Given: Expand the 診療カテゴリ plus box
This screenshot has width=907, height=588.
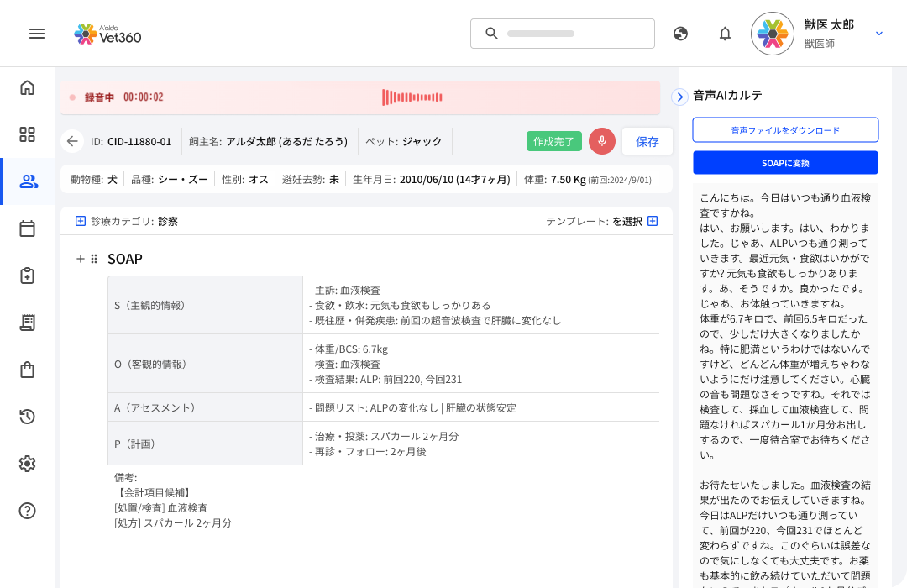Looking at the screenshot, I should tap(81, 221).
